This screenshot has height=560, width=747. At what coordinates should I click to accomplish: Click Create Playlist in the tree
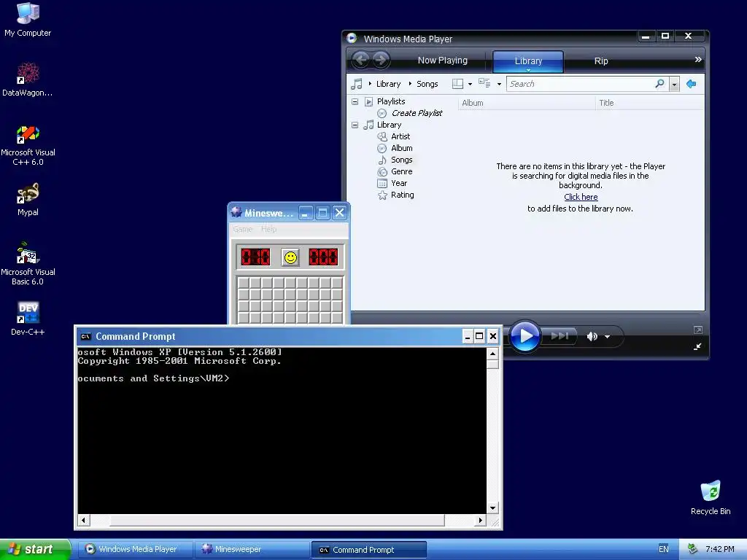[417, 113]
